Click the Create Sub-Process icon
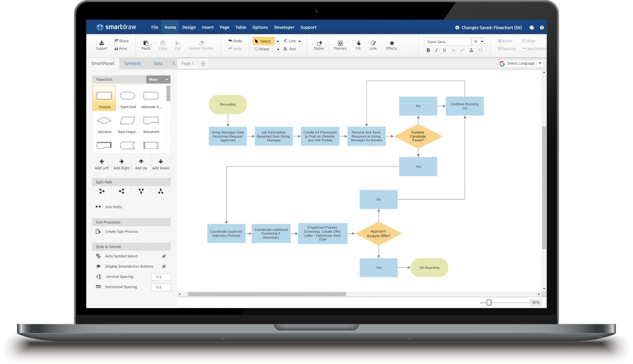The image size is (633, 364). [98, 231]
